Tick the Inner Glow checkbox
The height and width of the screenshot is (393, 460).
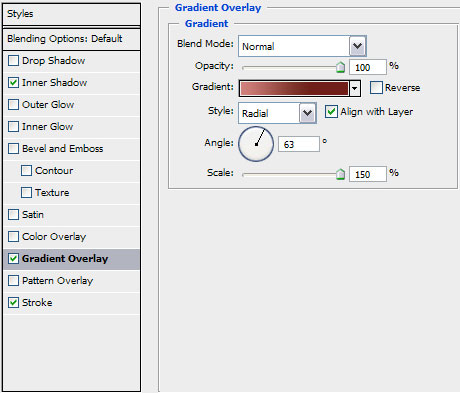13,127
